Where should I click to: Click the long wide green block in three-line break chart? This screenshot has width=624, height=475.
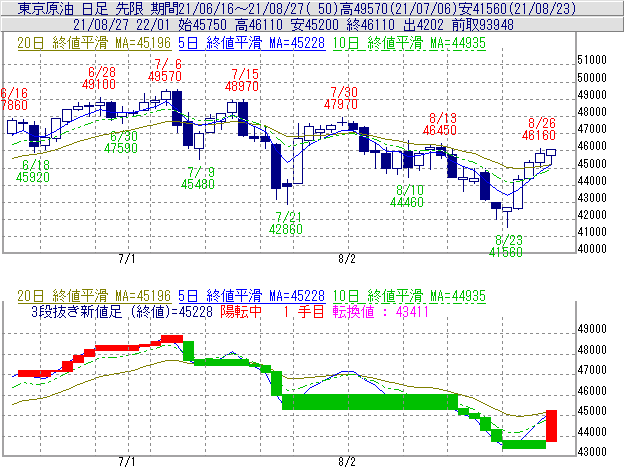coord(370,402)
